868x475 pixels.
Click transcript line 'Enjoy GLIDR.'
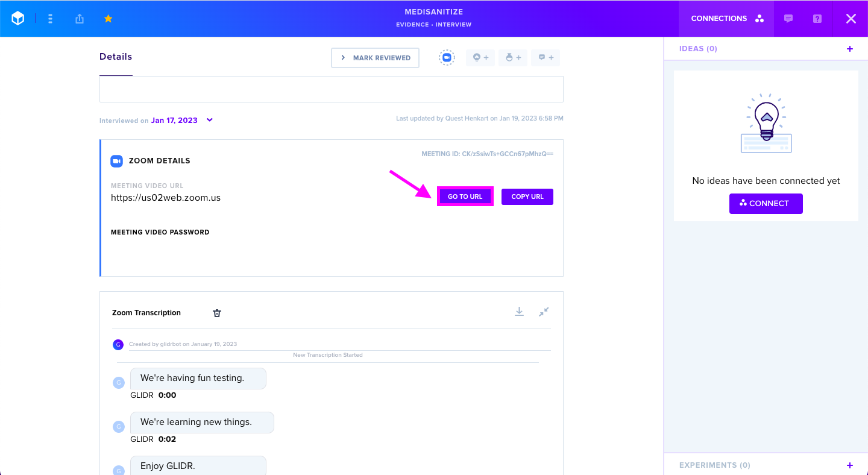coord(198,465)
